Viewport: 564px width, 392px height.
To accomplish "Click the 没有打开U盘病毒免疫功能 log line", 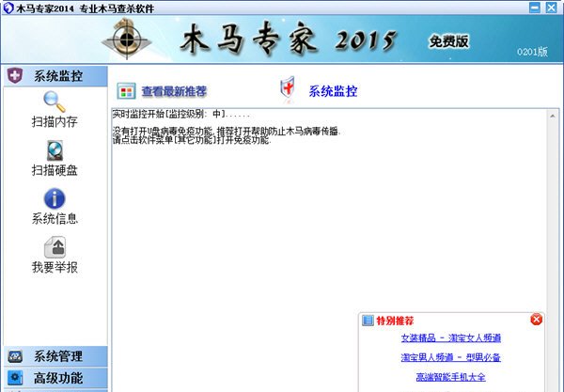I will tap(227, 132).
